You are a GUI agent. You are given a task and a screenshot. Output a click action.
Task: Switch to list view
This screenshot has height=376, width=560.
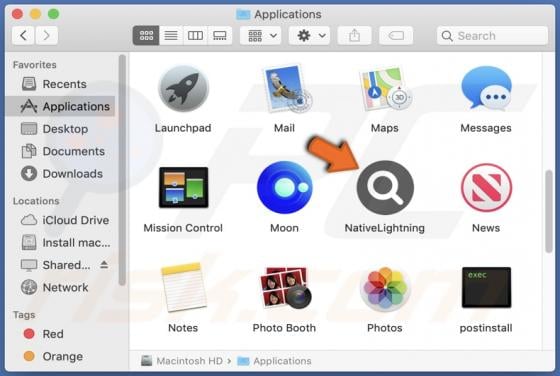171,35
